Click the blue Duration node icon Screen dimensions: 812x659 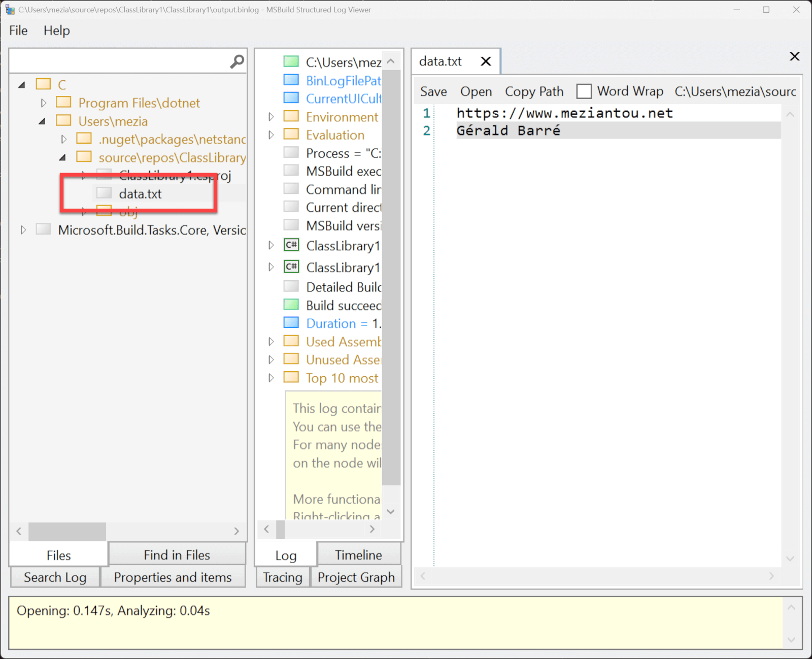(291, 322)
